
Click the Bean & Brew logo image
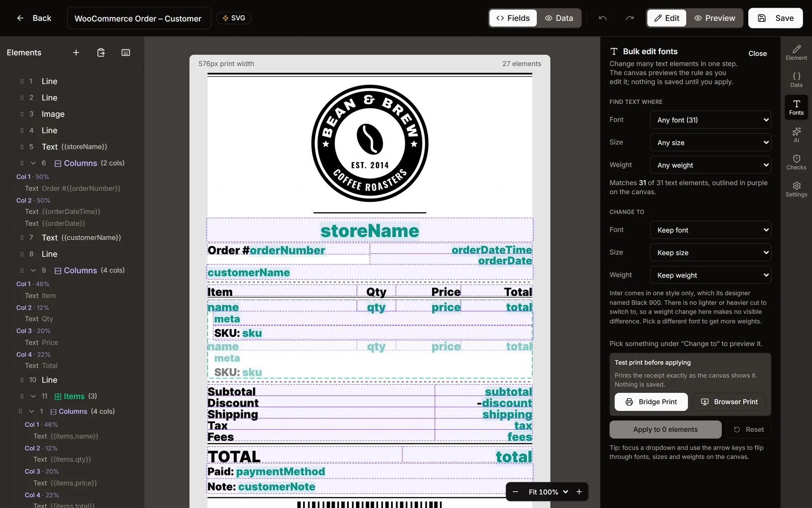pyautogui.click(x=370, y=144)
